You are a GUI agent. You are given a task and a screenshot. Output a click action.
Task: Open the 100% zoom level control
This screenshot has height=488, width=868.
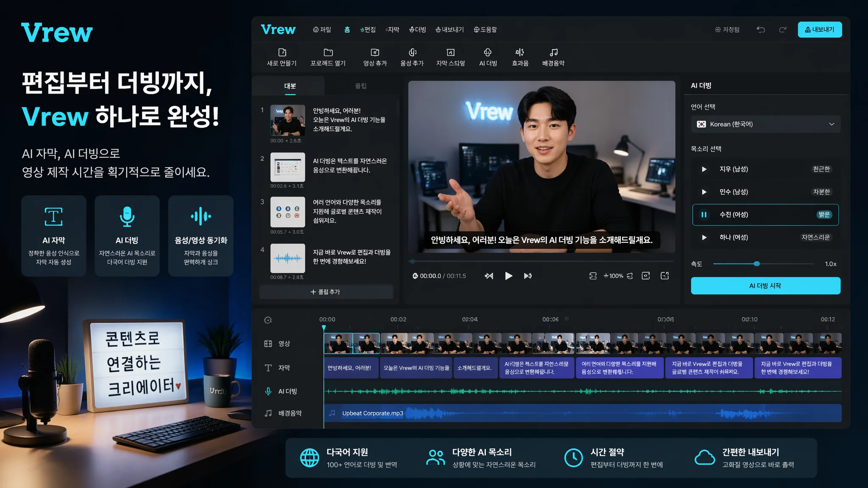[x=613, y=276]
